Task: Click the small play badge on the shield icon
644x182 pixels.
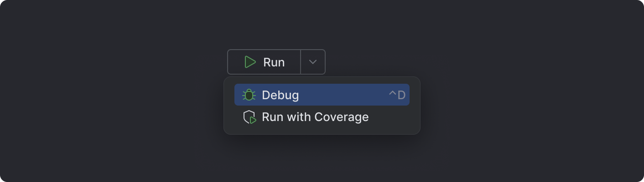Action: 253,120
